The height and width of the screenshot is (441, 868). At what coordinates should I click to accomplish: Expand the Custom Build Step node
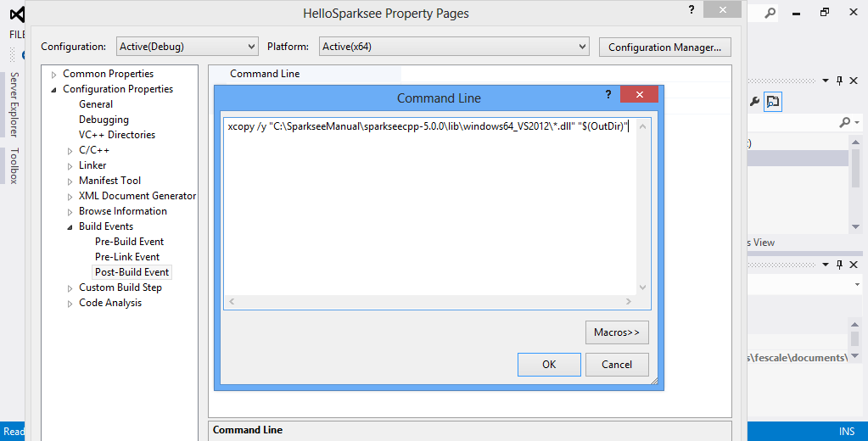pyautogui.click(x=70, y=288)
